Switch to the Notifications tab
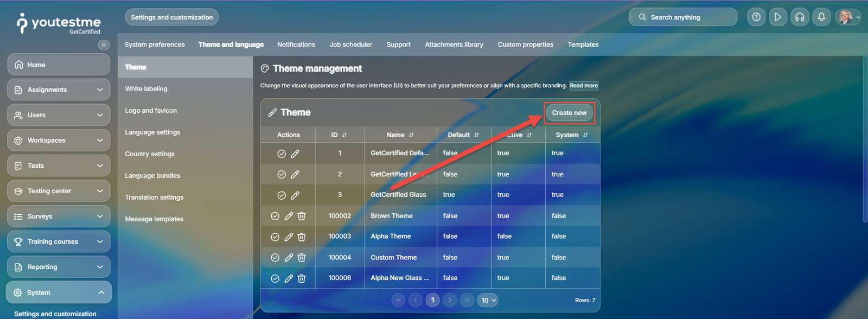The width and height of the screenshot is (868, 319). coord(296,44)
